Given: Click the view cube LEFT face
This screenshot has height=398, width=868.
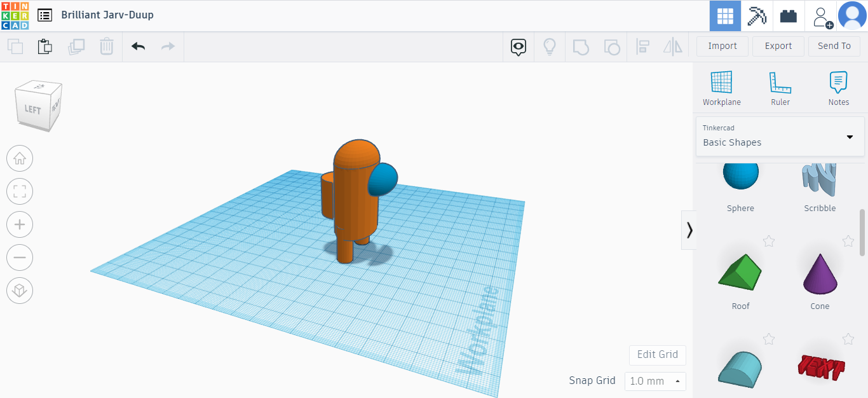Looking at the screenshot, I should pos(32,109).
